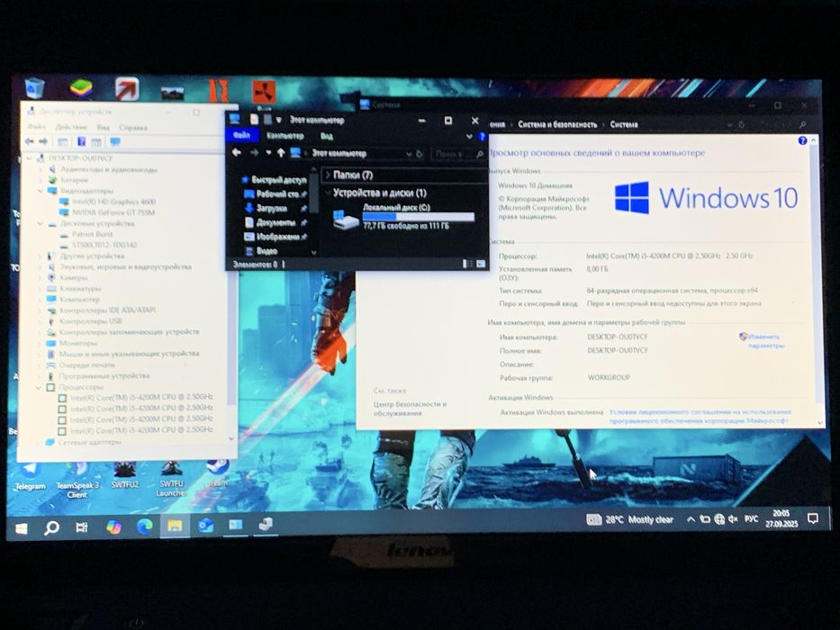Open Вид ribbon tab in Explorer
Screen dimensions: 840x630
point(326,136)
